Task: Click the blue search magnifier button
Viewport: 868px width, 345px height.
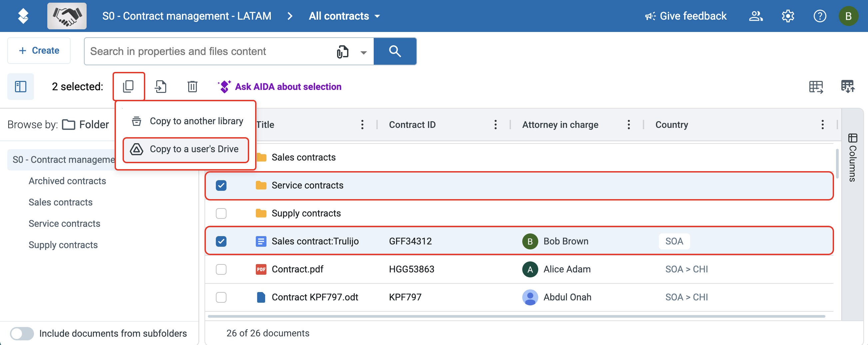Action: [395, 51]
